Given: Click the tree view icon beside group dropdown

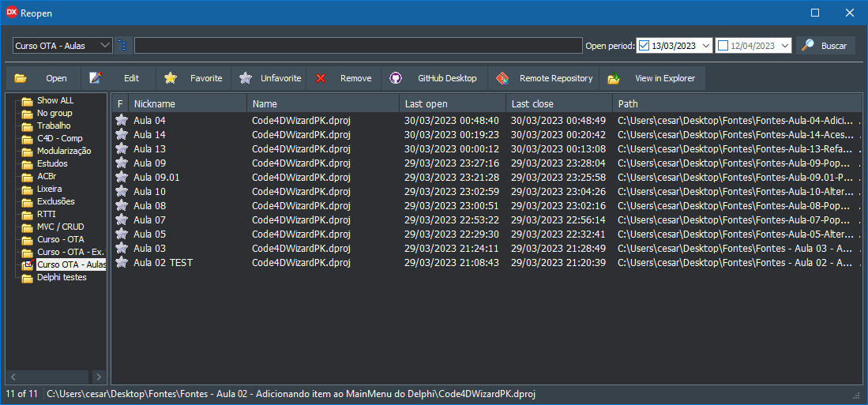Looking at the screenshot, I should tap(122, 46).
